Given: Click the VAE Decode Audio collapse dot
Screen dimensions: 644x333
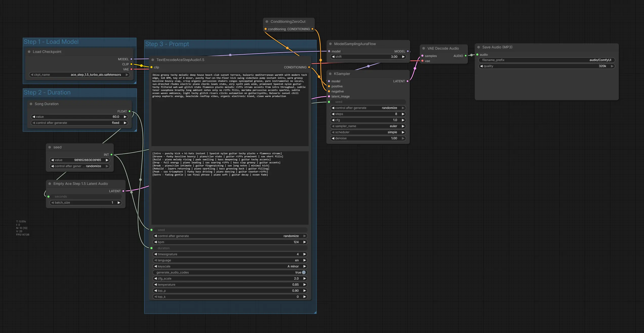Looking at the screenshot, I should point(424,48).
